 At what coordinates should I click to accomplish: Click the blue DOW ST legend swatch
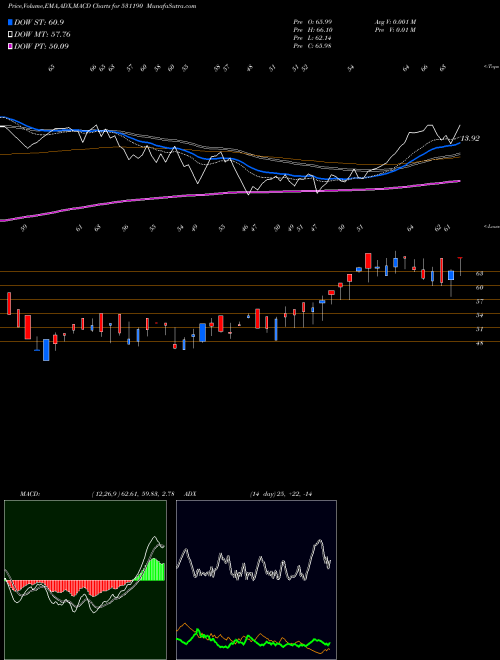[x=10, y=22]
